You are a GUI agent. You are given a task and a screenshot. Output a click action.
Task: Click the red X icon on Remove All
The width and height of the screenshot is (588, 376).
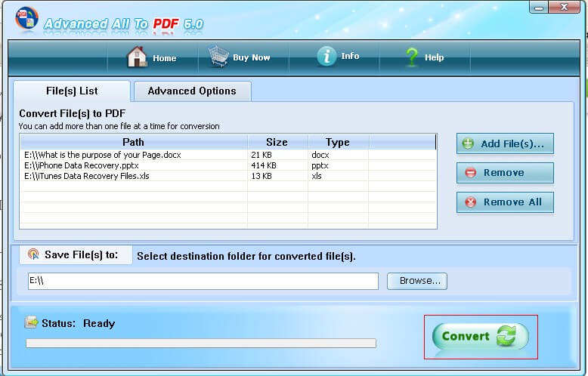pos(470,202)
